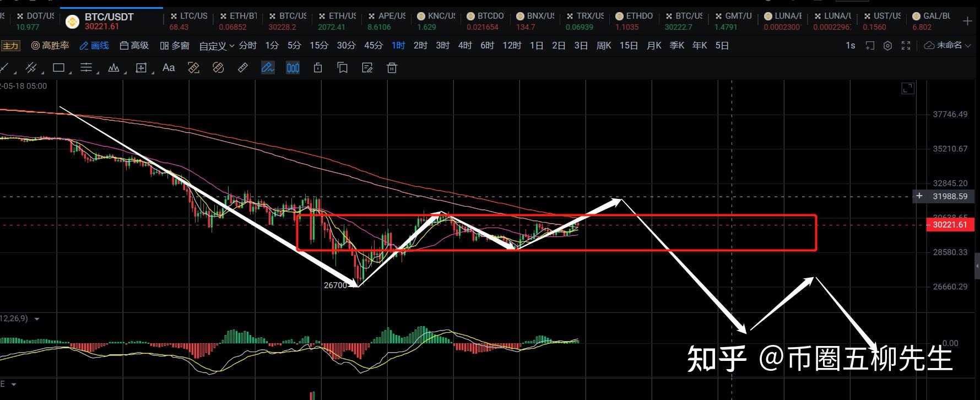This screenshot has width=980, height=400.
Task: Enter fullscreen mode via expand icon
Action: coord(906,46)
